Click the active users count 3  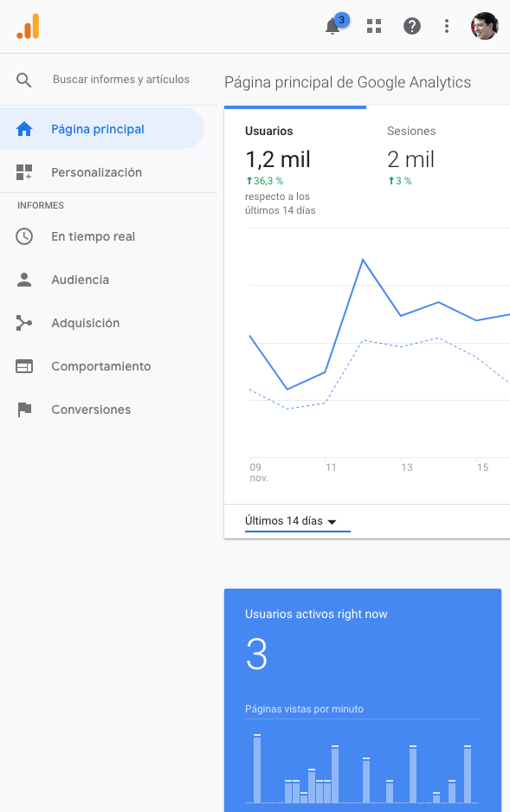(x=256, y=654)
